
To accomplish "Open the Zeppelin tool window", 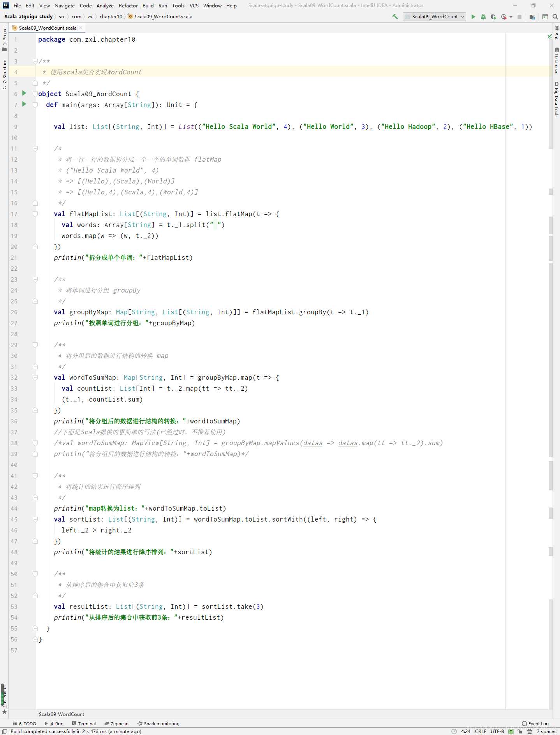I will click(x=116, y=724).
